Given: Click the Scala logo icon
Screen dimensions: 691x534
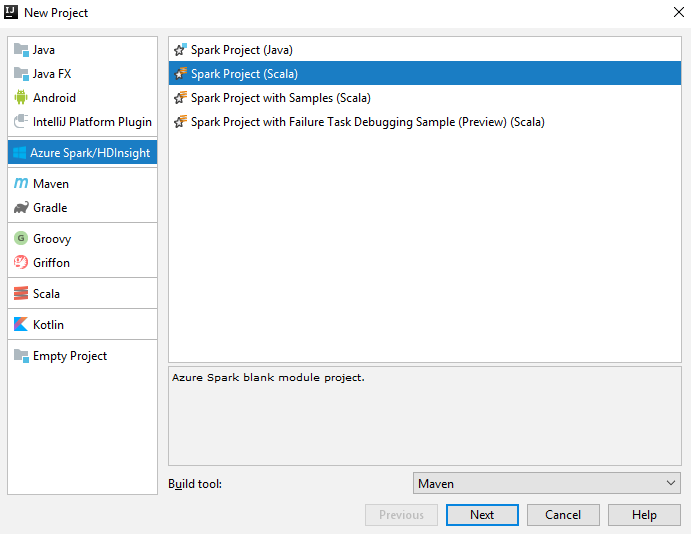Looking at the screenshot, I should (21, 294).
